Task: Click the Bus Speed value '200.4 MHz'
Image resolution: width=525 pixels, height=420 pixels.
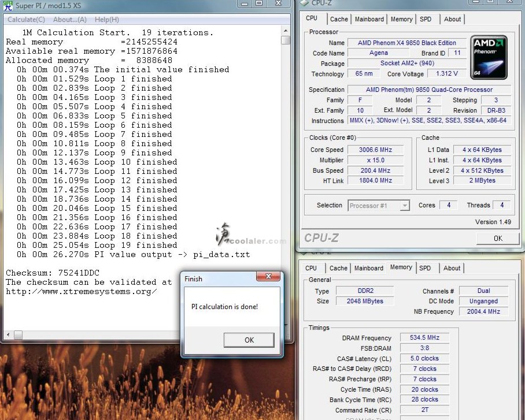Action: (375, 170)
